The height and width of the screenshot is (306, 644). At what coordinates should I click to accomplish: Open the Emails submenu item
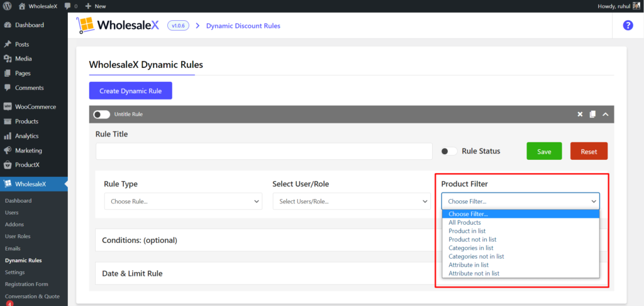point(13,249)
